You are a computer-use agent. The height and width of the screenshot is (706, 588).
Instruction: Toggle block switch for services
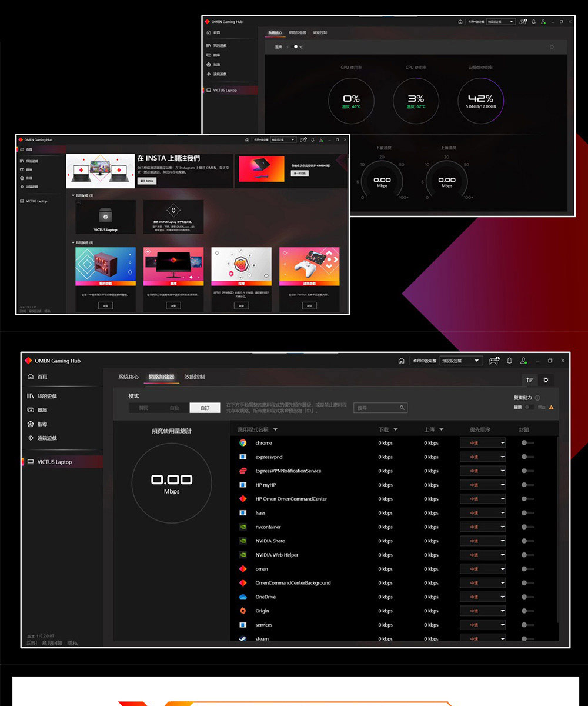(x=527, y=625)
